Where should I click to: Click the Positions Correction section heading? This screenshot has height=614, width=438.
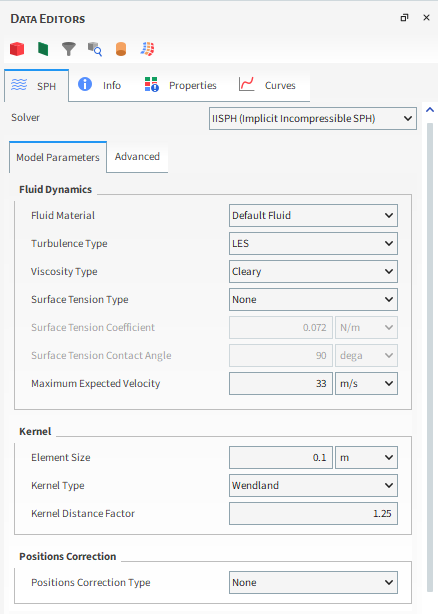(68, 556)
